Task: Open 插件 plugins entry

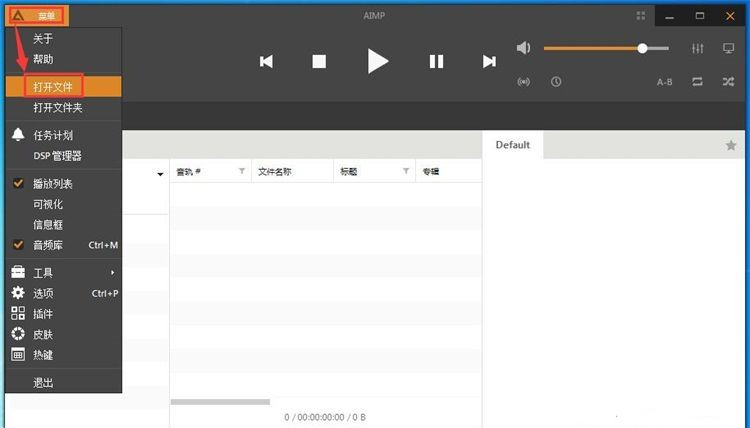Action: coord(64,314)
